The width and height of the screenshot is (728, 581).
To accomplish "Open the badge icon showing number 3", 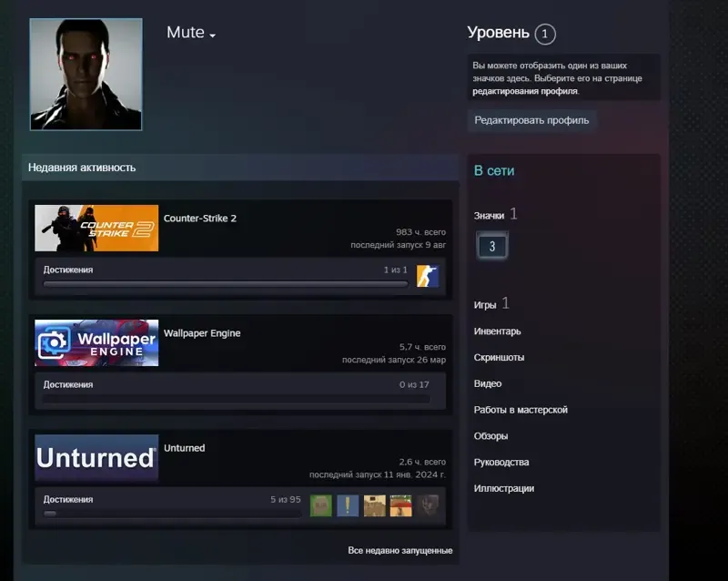I will click(x=492, y=245).
